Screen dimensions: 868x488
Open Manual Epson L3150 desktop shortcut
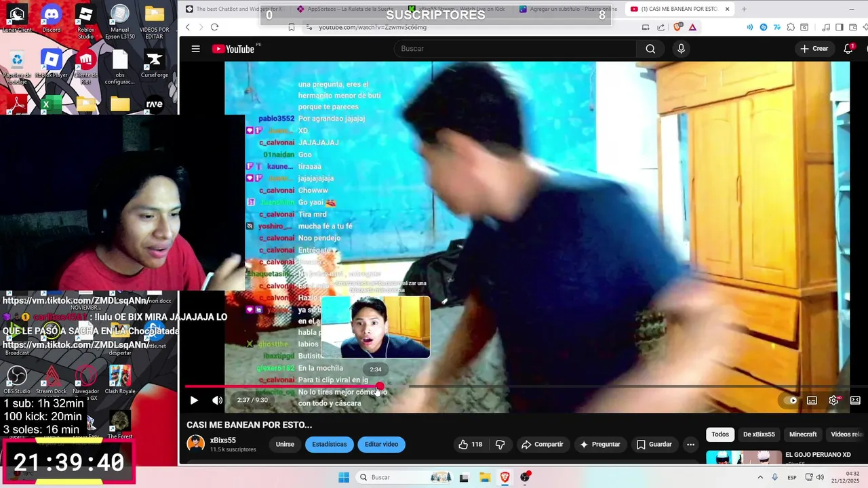(x=119, y=22)
